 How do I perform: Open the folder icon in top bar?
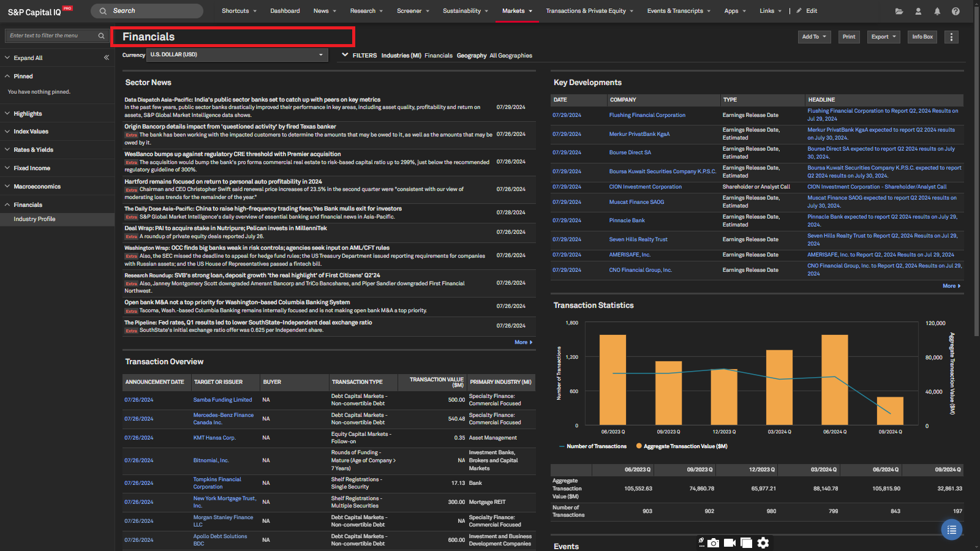[899, 11]
